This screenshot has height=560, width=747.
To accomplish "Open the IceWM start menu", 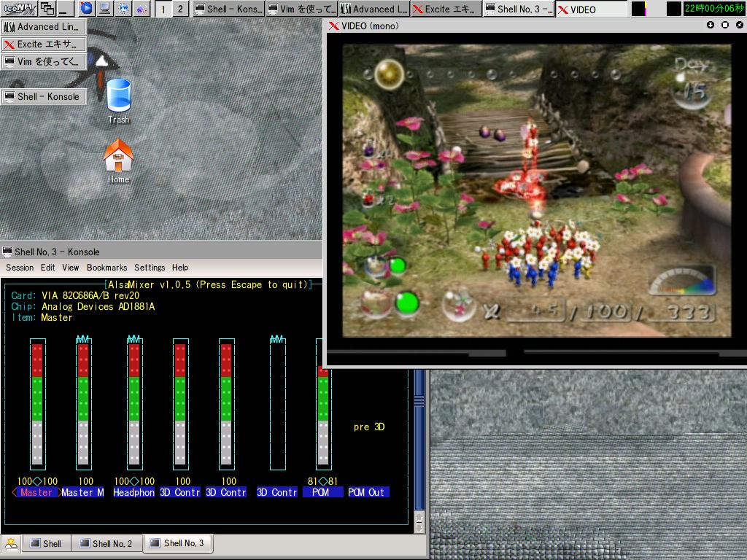I will [19, 9].
